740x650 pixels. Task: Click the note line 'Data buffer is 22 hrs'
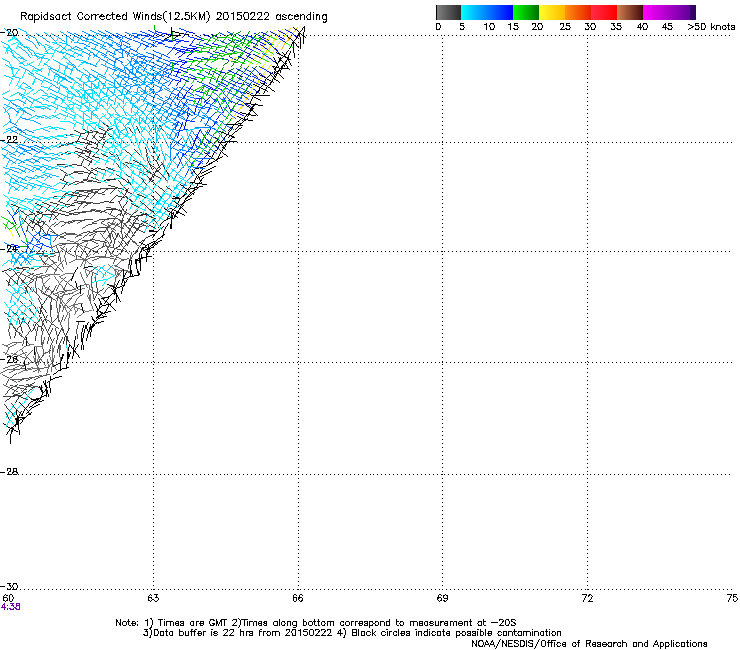(352, 633)
